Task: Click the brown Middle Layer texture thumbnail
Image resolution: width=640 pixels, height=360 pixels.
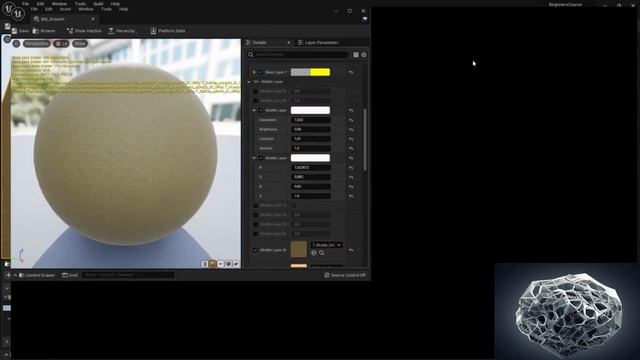Action: (x=298, y=249)
